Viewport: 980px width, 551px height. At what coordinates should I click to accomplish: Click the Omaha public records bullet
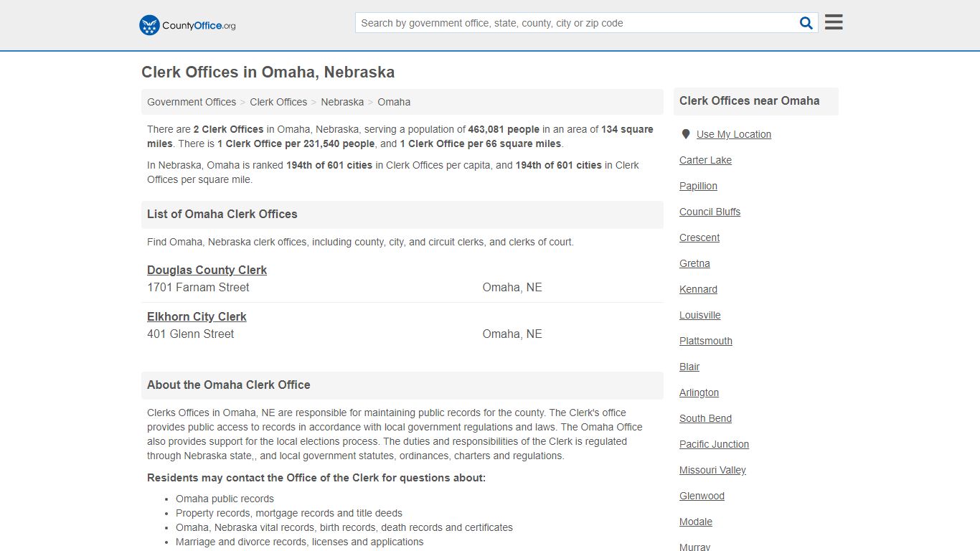(225, 499)
